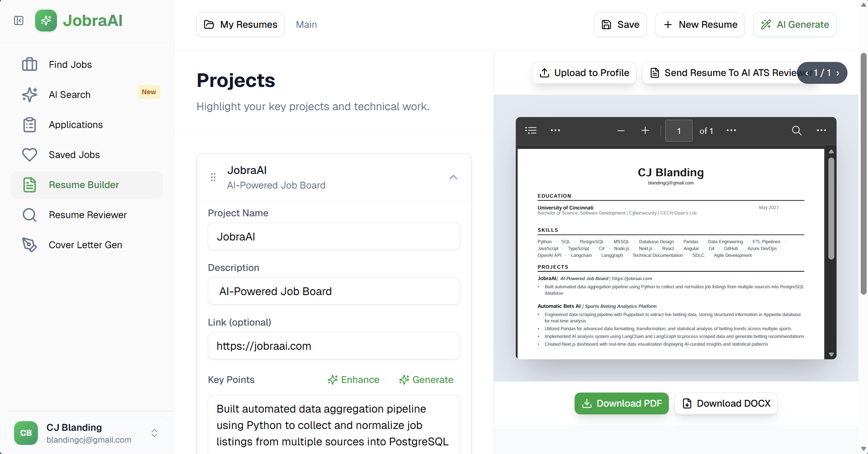Click the 'Main' resume name
Screen dimensions: 868x454
pyautogui.click(x=306, y=25)
